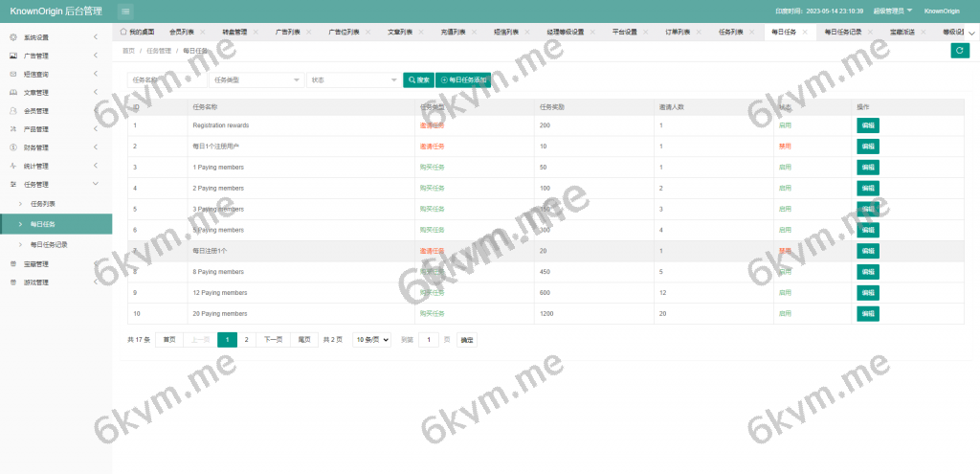The width and height of the screenshot is (980, 474).
Task: Close the 会员列表 tab with its X
Action: point(200,32)
